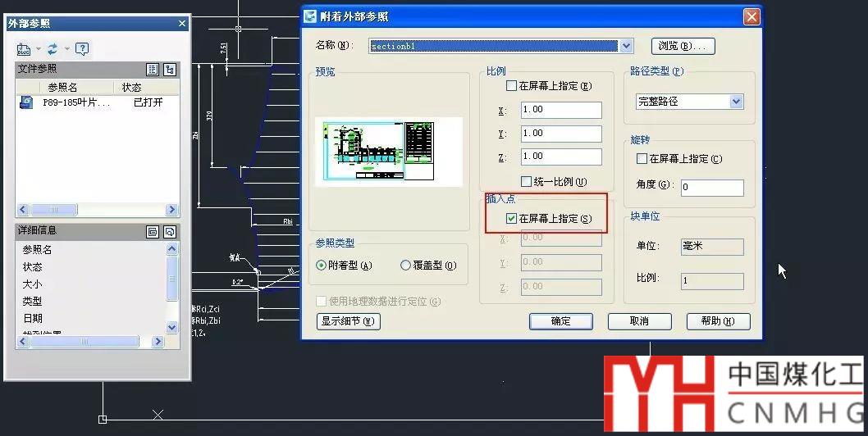The height and width of the screenshot is (436, 868).
Task: Click the dialog title bar application icon
Action: 310,16
